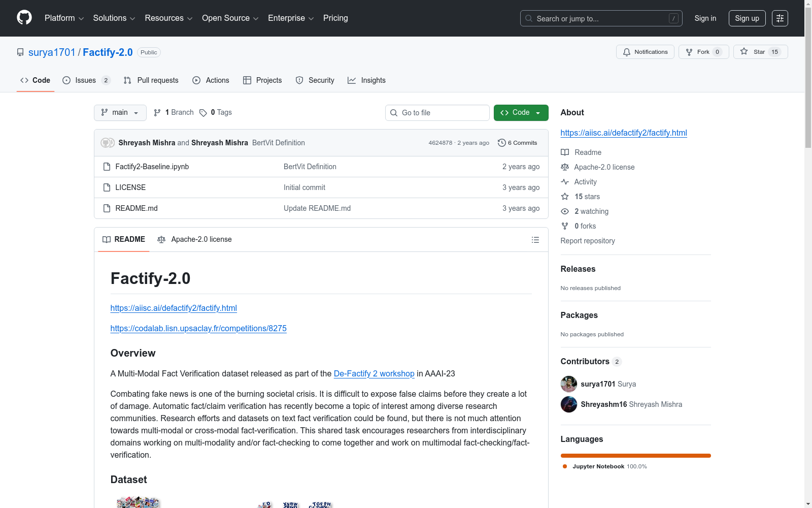The width and height of the screenshot is (812, 508).
Task: Click the branch icon next to 1 Branch
Action: point(157,113)
